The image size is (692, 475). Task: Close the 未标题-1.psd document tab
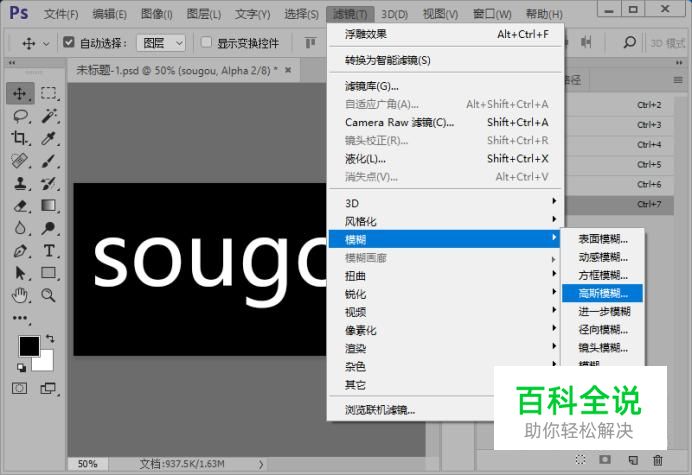[288, 70]
